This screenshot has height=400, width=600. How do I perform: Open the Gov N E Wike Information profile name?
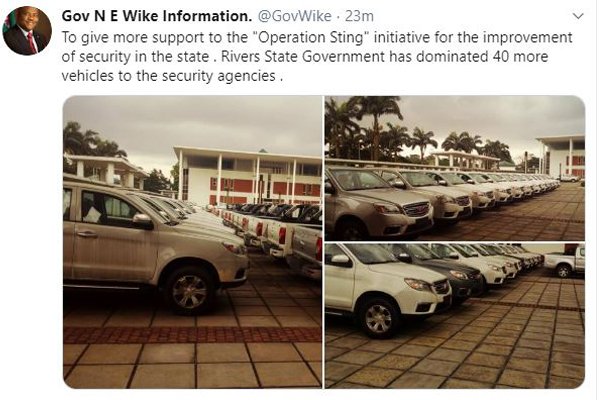point(157,16)
